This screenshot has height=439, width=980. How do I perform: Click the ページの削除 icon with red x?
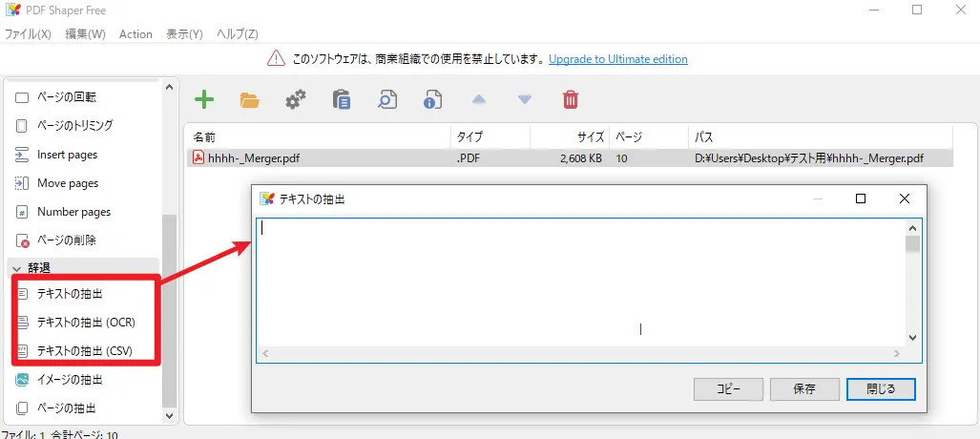pos(23,240)
